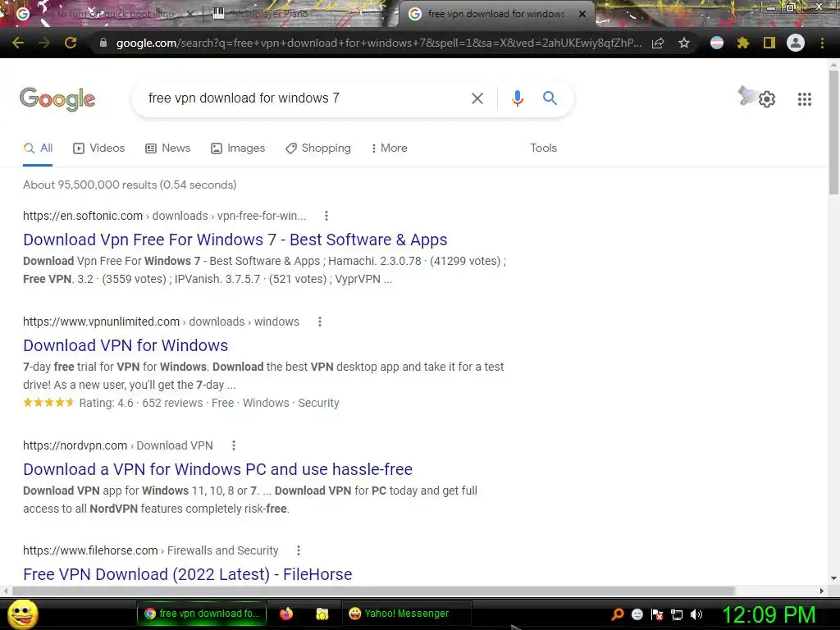Open NordVPN Download a VPN for Windows link
Screen dimensions: 840x630
point(217,469)
